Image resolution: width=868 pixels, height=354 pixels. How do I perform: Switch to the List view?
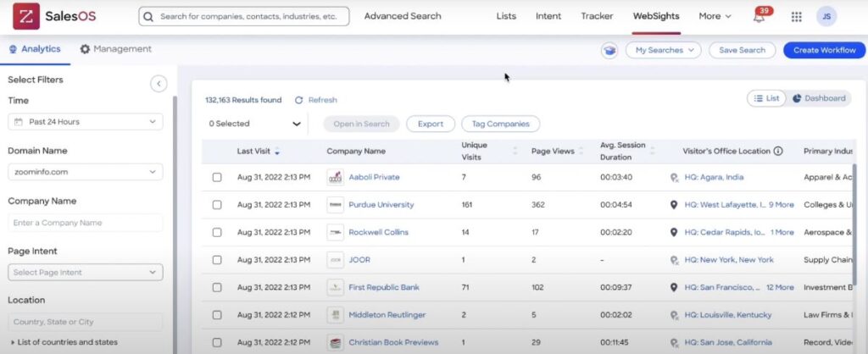click(x=766, y=98)
